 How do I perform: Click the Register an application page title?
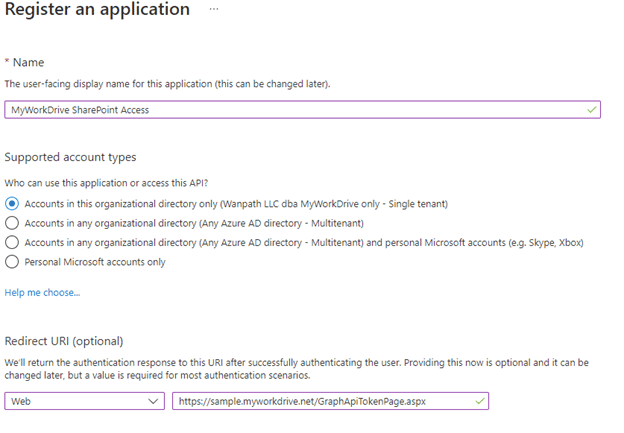97,10
